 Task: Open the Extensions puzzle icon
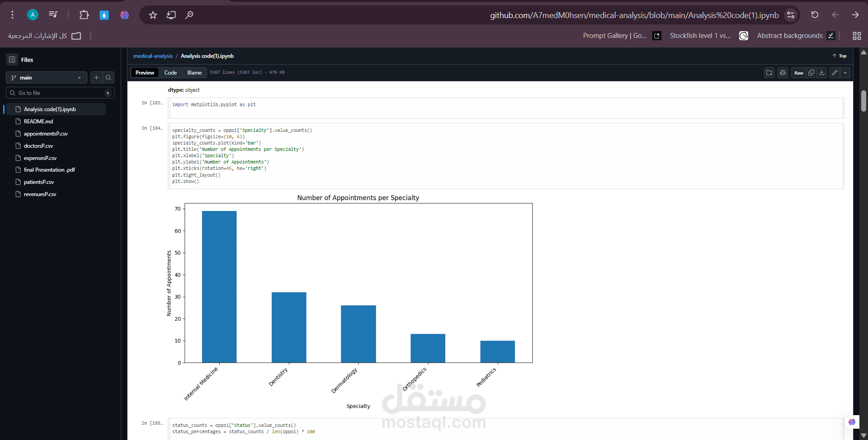coord(84,15)
